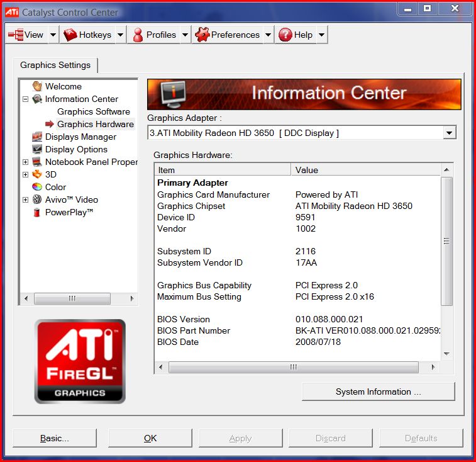The image size is (476, 462).
Task: Open the View dropdown arrow
Action: pyautogui.click(x=53, y=35)
